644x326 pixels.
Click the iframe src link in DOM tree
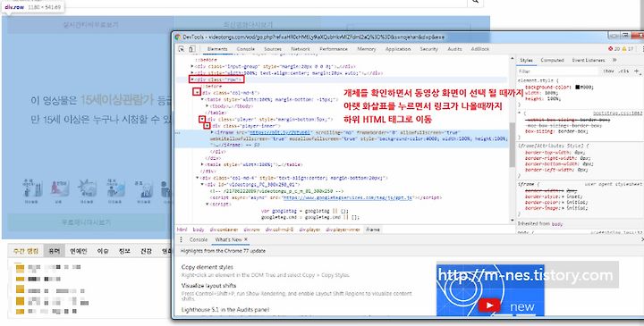click(280, 132)
